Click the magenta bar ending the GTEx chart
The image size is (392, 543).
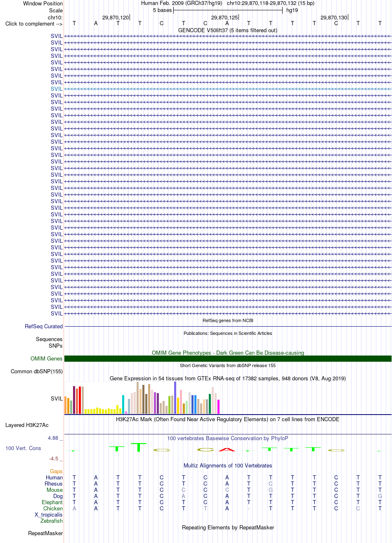pyautogui.click(x=218, y=407)
